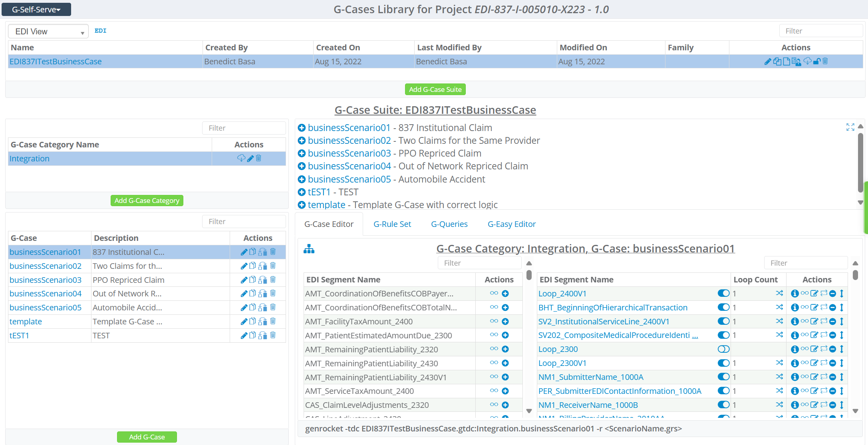Click the info icon for Loop_2400V1 row
868x445 pixels.
pyautogui.click(x=795, y=294)
